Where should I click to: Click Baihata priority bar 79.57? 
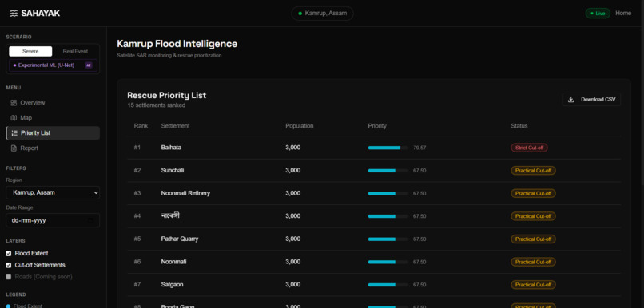pos(388,148)
